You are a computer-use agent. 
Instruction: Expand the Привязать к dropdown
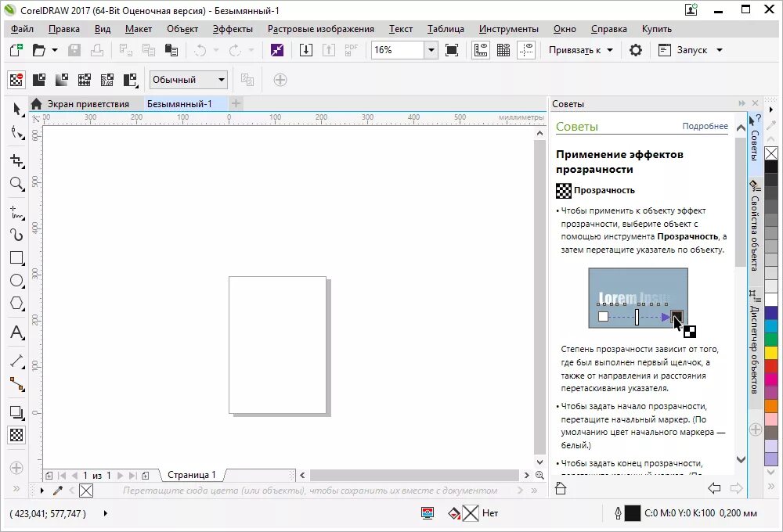(610, 50)
